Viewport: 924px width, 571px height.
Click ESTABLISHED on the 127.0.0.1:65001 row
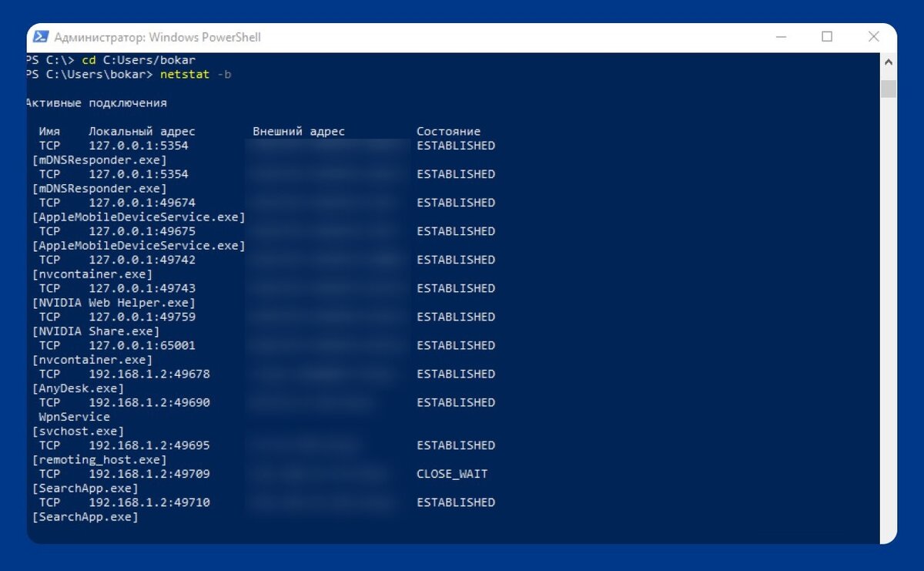456,345
